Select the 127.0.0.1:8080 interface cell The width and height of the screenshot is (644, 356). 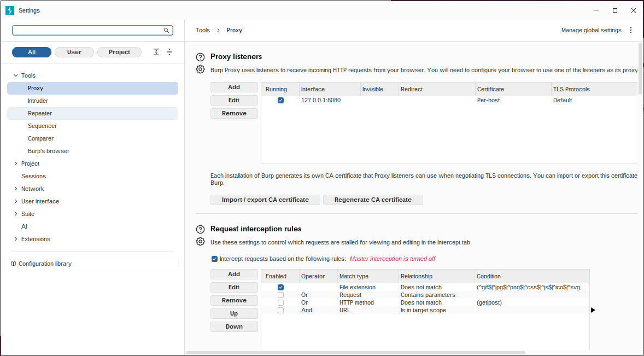point(329,100)
